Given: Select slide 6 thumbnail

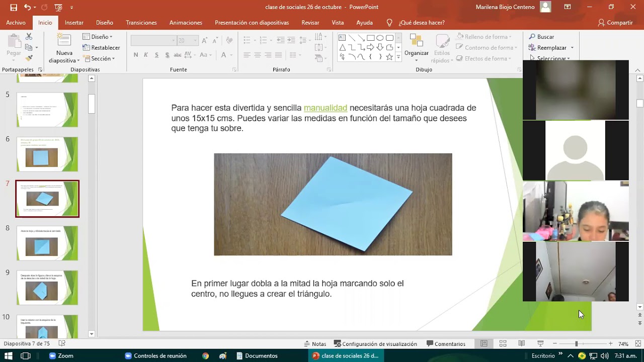Looking at the screenshot, I should pyautogui.click(x=47, y=154).
